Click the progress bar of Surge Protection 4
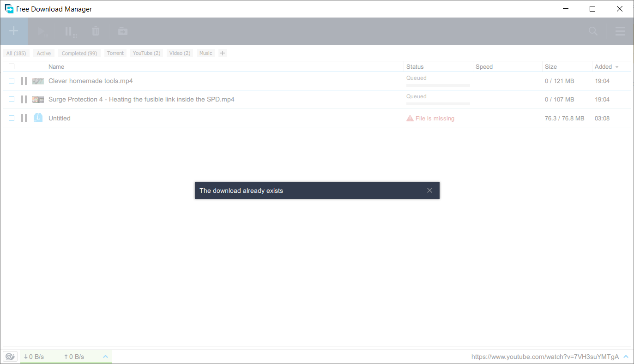This screenshot has width=634, height=364. click(x=438, y=104)
